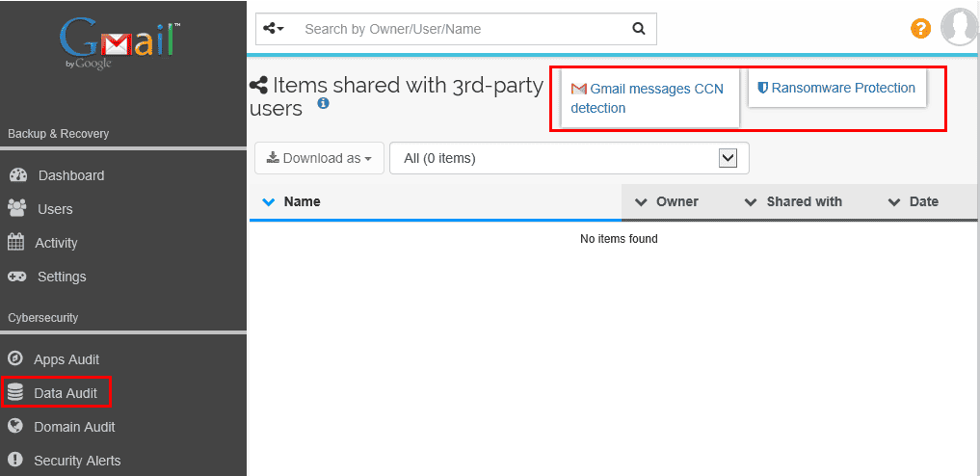
Task: Click the chevron beside Owner
Action: [641, 201]
